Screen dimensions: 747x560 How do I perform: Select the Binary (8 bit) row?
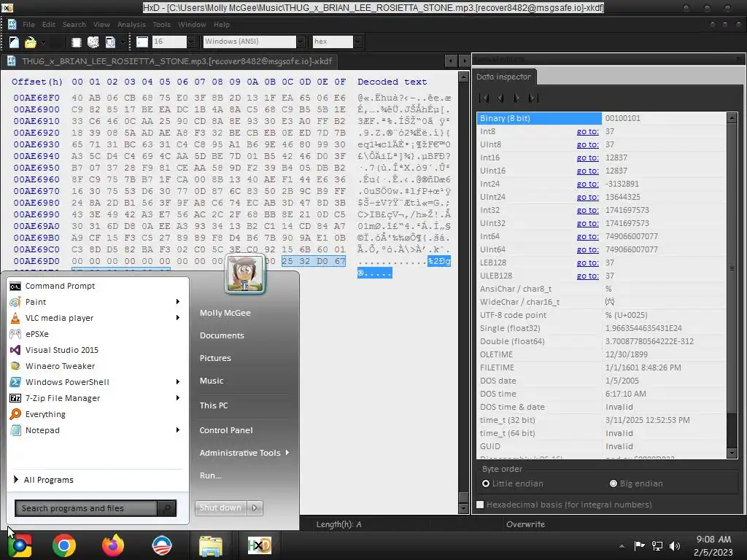coord(602,118)
